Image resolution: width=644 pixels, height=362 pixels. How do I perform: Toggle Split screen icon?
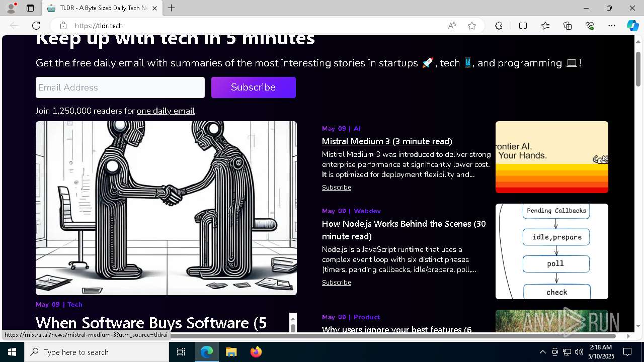tap(523, 26)
